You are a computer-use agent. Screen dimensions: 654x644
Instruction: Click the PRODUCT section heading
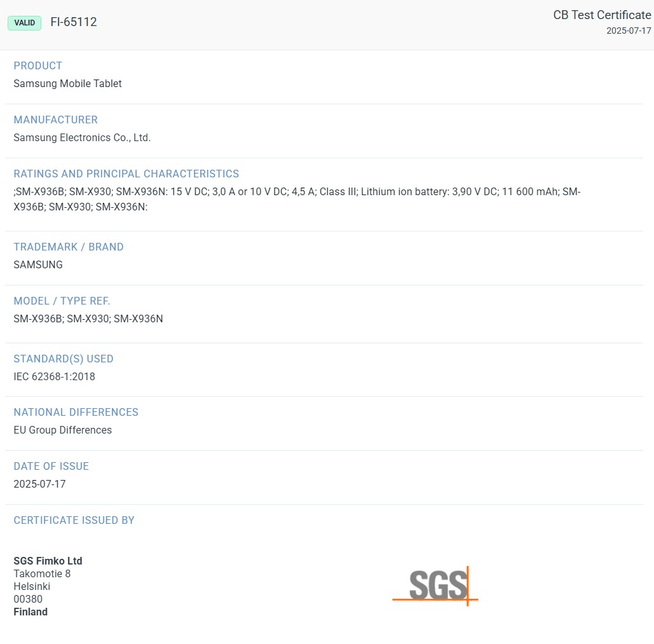pyautogui.click(x=38, y=65)
